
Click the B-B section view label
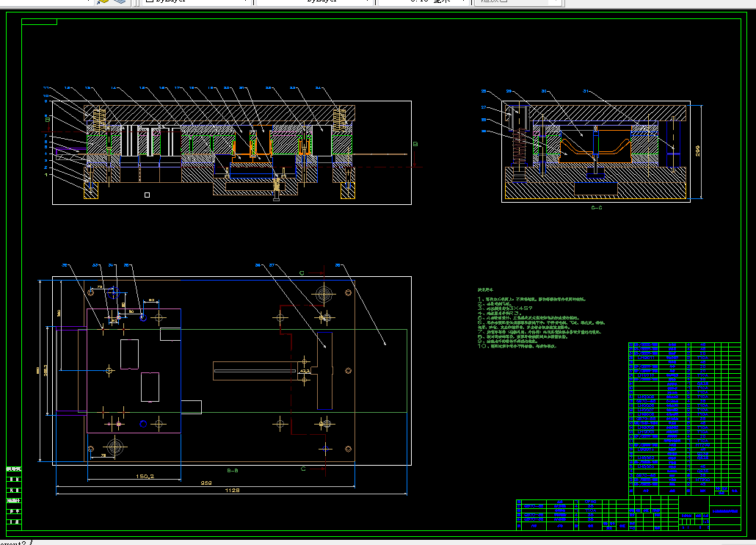point(233,470)
